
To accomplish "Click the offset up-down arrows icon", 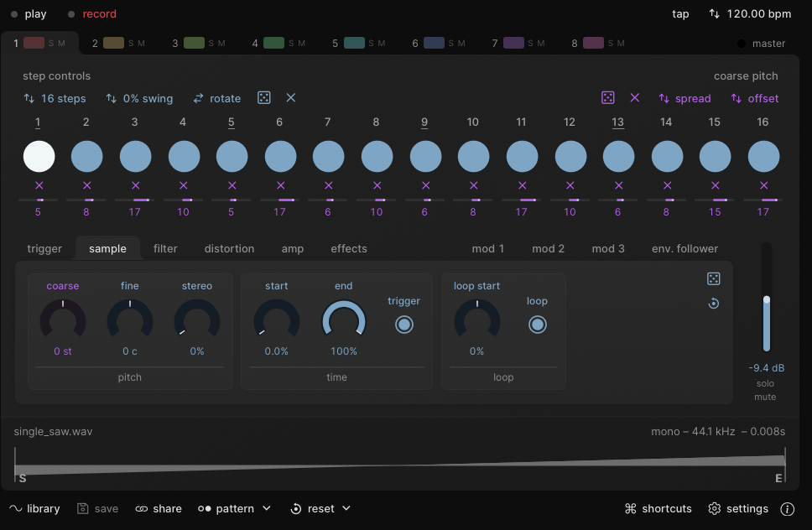I will point(736,98).
